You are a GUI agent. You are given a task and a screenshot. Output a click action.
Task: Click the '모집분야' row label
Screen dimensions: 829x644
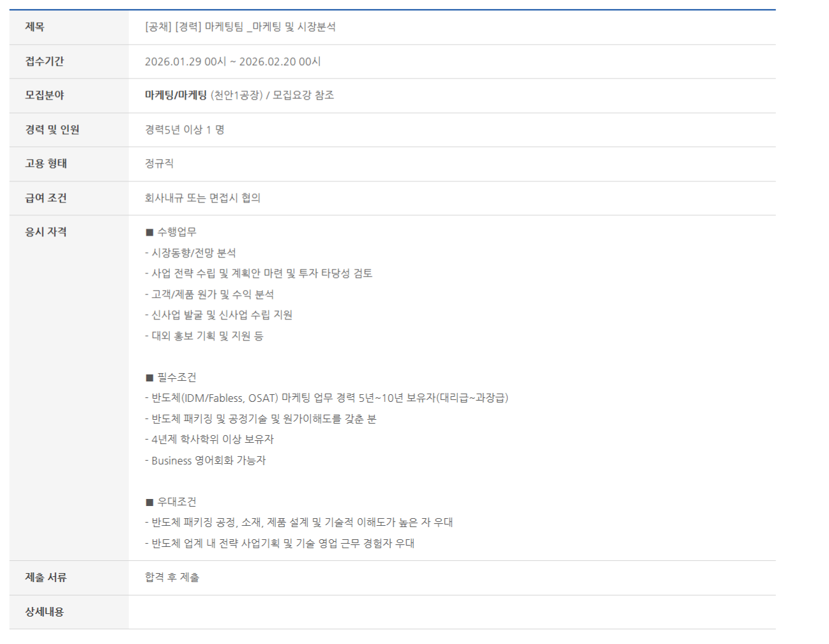(44, 95)
